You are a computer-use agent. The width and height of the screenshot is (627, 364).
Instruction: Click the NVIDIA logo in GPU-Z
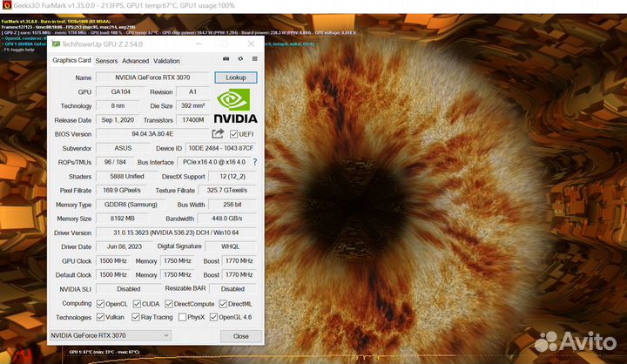tap(235, 105)
